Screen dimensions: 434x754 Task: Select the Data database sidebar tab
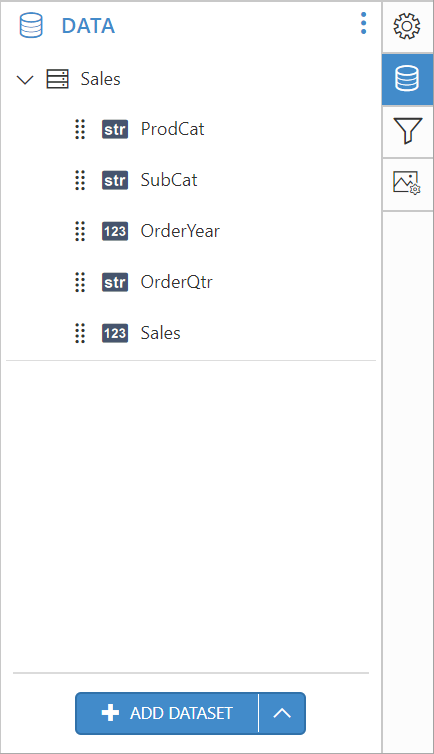click(x=407, y=79)
